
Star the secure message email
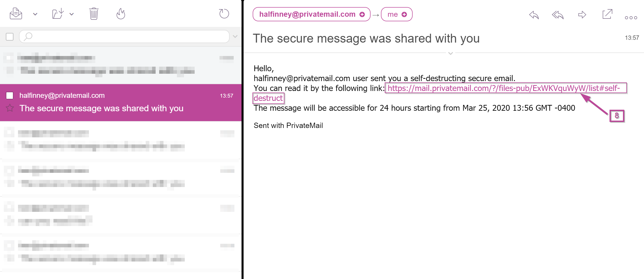tap(10, 108)
